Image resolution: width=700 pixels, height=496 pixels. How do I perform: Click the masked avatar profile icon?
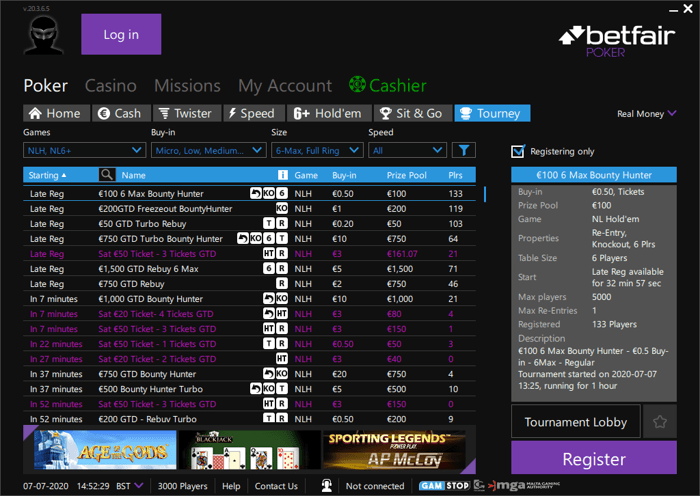point(44,35)
